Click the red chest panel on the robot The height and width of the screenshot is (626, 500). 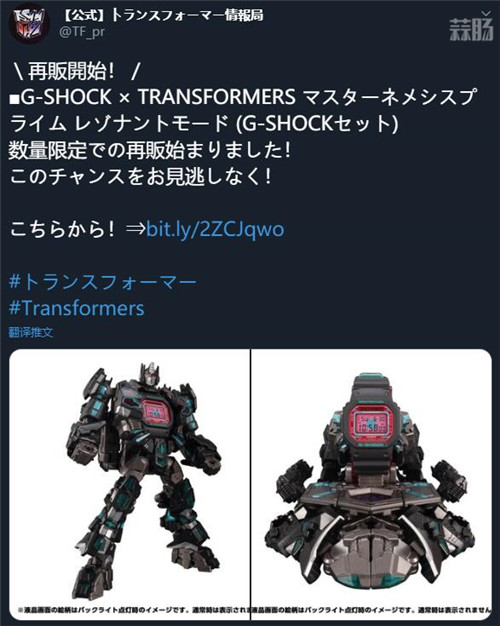[156, 411]
